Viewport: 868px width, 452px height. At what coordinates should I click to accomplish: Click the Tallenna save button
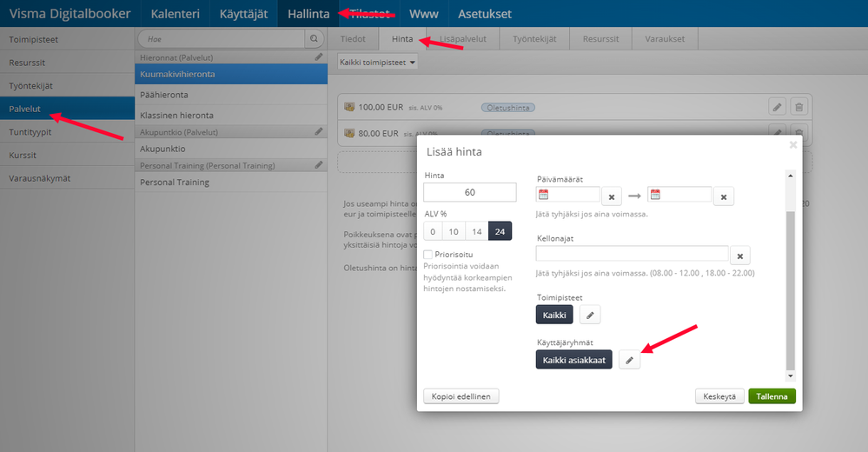(772, 396)
